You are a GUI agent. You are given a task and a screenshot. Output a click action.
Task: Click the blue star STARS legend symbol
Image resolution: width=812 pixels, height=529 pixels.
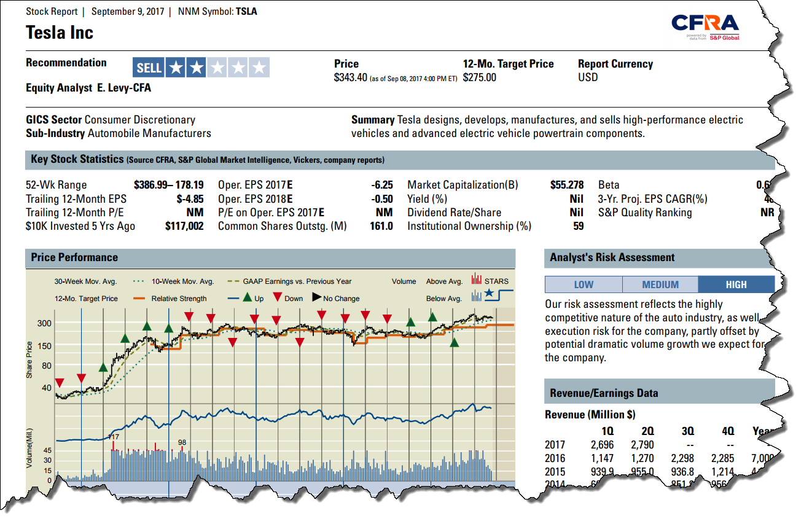pyautogui.click(x=489, y=294)
